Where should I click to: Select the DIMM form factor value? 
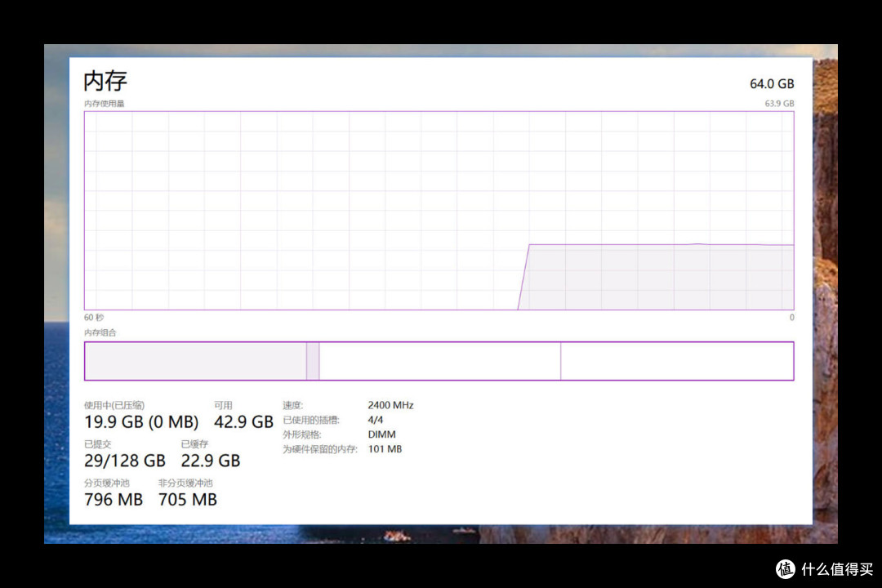pos(381,434)
